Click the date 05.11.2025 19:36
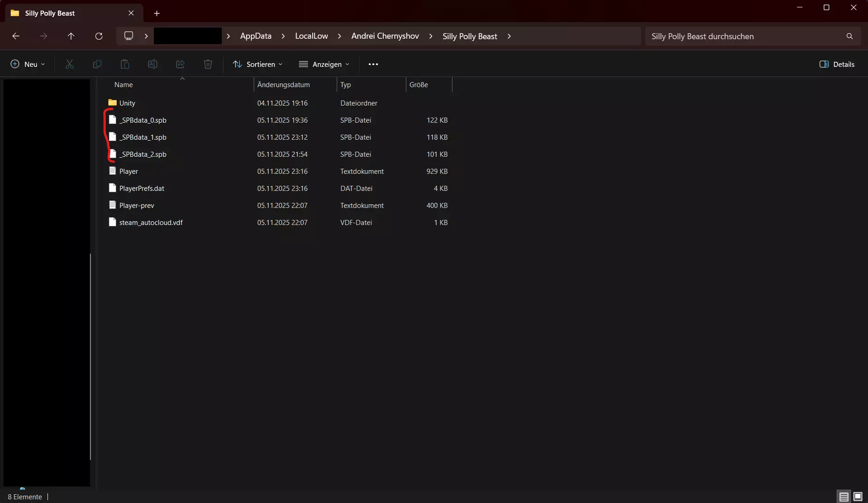This screenshot has height=503, width=868. click(282, 120)
